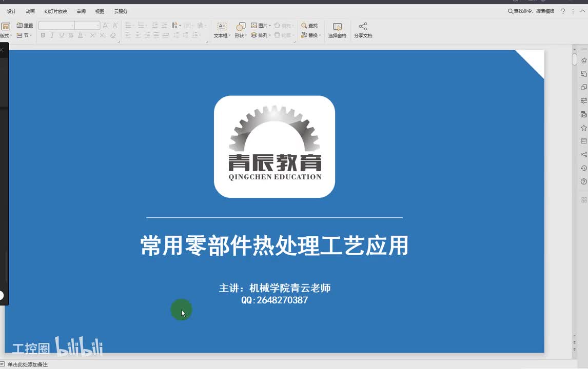
Task: Click the 分享文档 (Share Document) button
Action: click(363, 30)
